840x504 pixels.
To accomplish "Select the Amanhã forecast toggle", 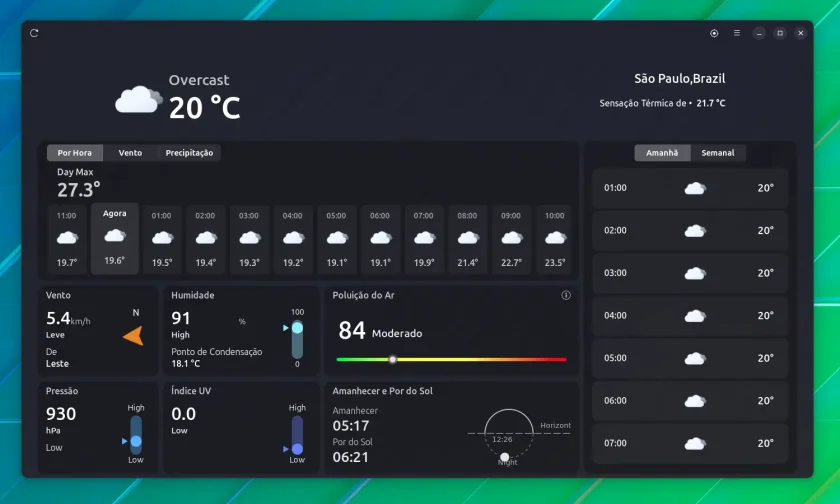I will [662, 153].
